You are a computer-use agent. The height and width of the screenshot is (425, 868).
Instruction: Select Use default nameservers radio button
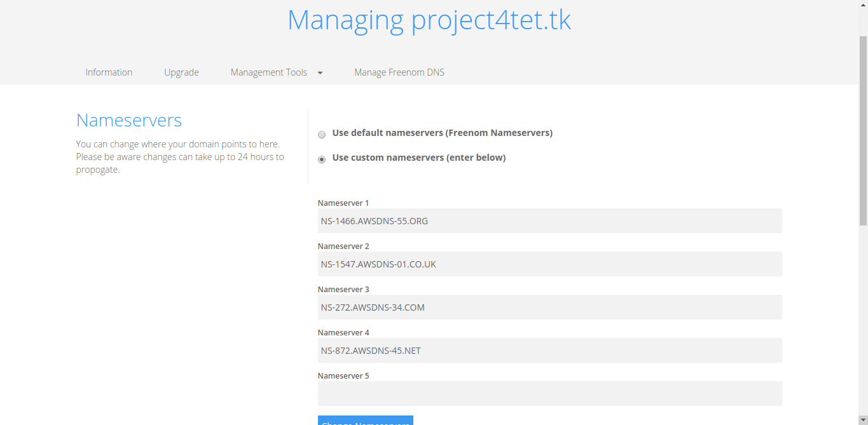[x=322, y=135]
